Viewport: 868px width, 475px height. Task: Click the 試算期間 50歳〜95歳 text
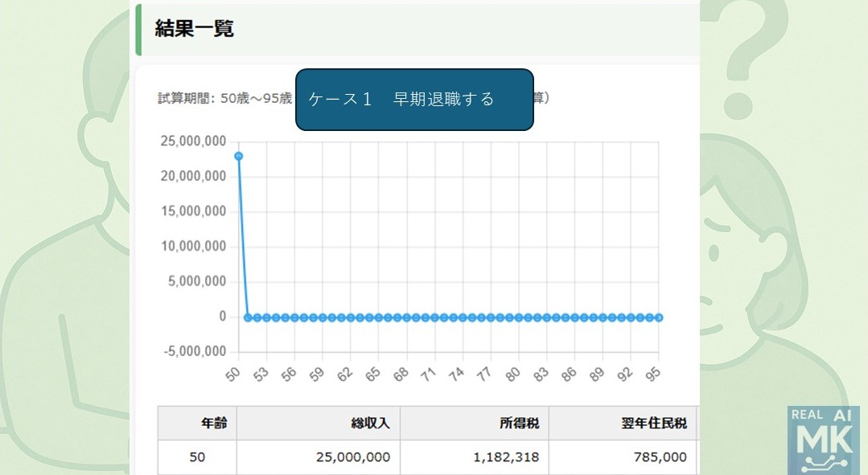point(224,100)
